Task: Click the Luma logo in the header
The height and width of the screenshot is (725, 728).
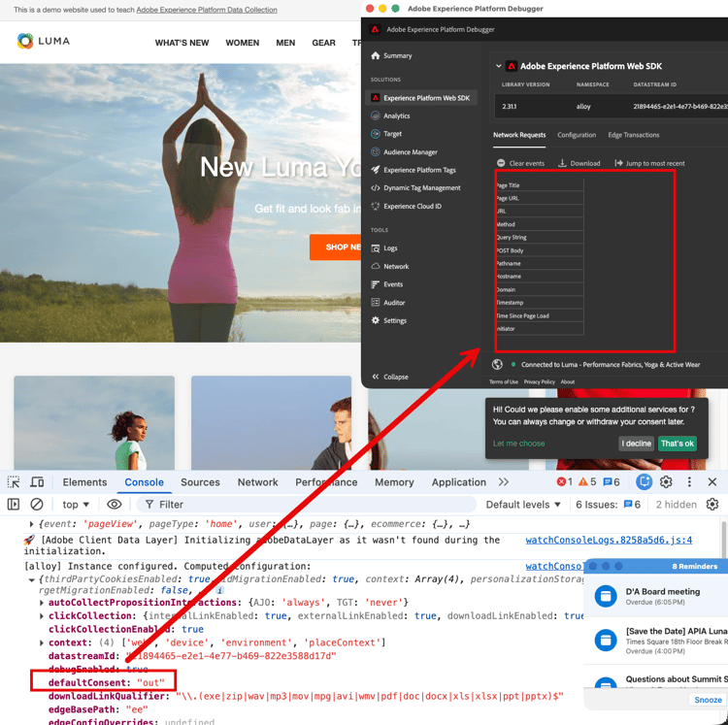Action: 44,42
